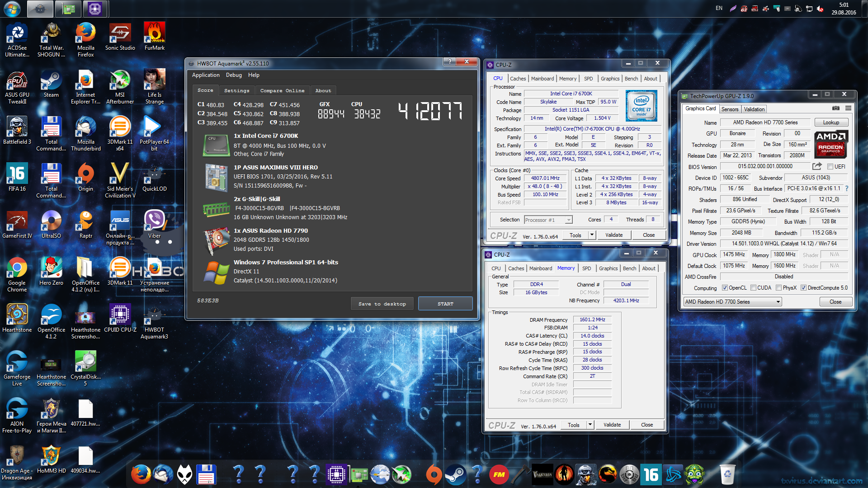Open the About tab in Aquamark

coord(323,90)
